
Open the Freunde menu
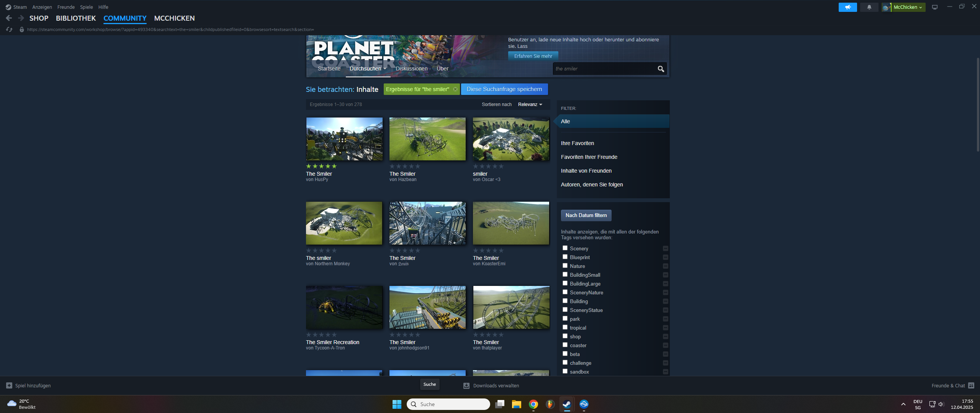point(66,7)
